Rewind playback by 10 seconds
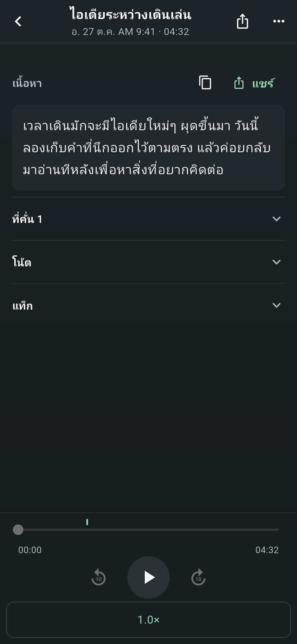Screen dimensions: 297x644 tap(98, 577)
